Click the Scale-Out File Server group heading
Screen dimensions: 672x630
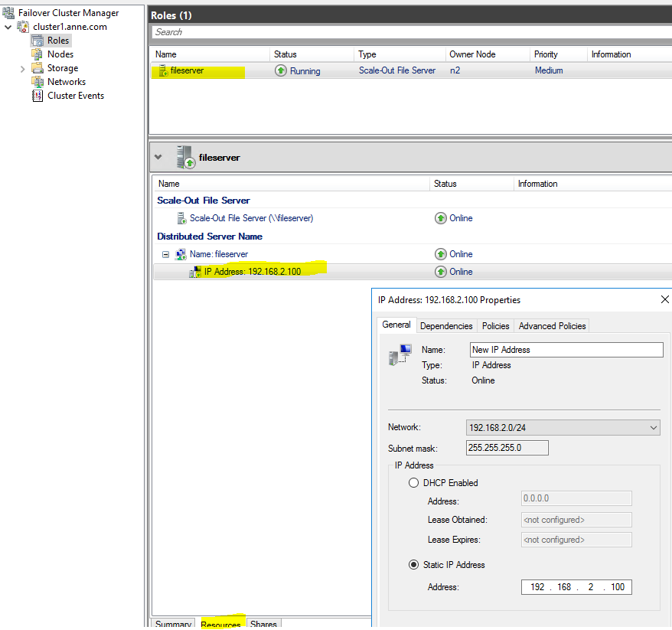point(203,201)
